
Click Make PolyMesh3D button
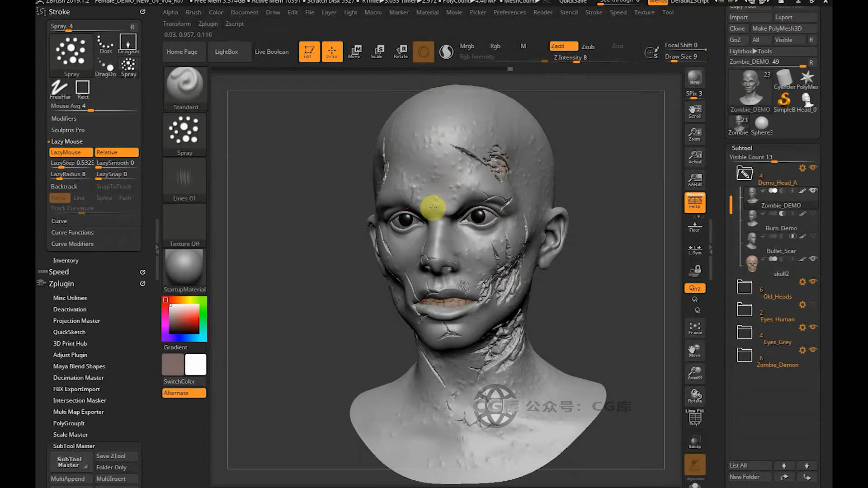point(777,28)
